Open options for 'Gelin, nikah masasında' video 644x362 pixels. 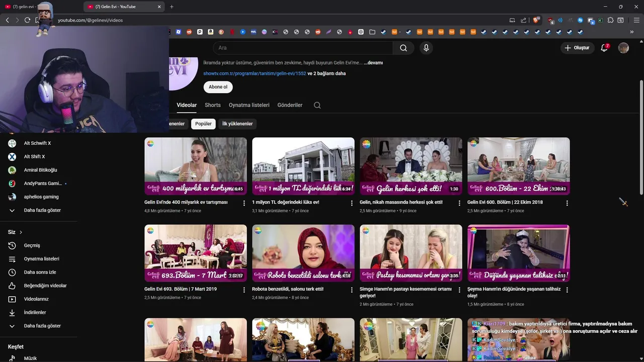coord(459,203)
